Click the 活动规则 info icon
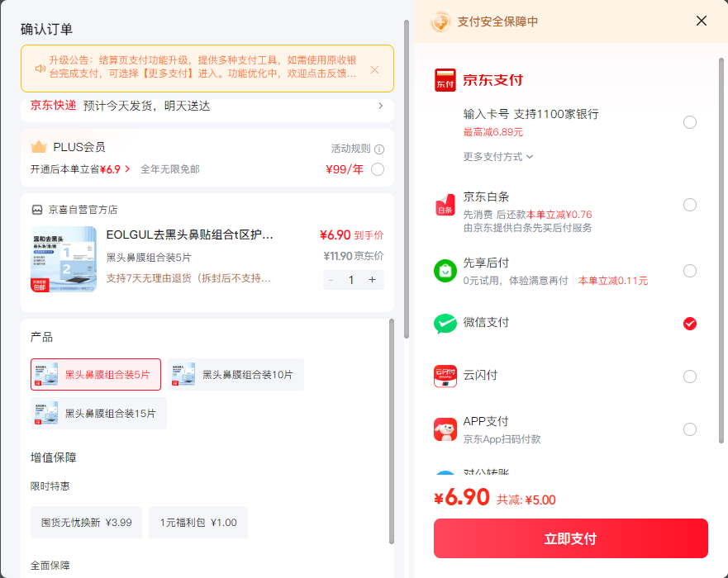Screen dimensions: 728x578 [x=379, y=149]
